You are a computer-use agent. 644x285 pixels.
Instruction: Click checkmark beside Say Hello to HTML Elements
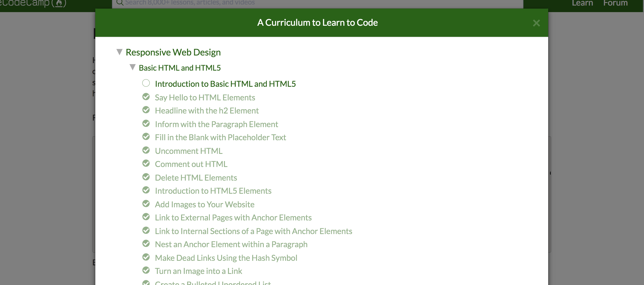tap(146, 97)
